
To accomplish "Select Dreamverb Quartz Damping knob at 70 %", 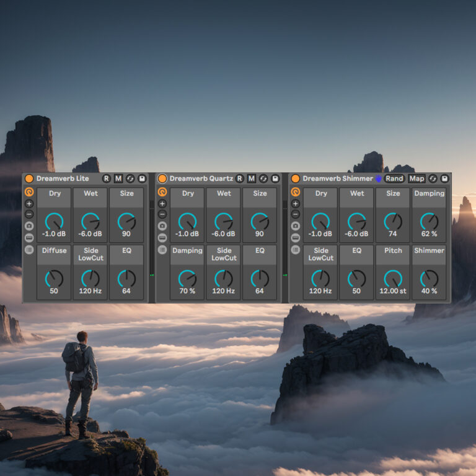I will pos(187,279).
